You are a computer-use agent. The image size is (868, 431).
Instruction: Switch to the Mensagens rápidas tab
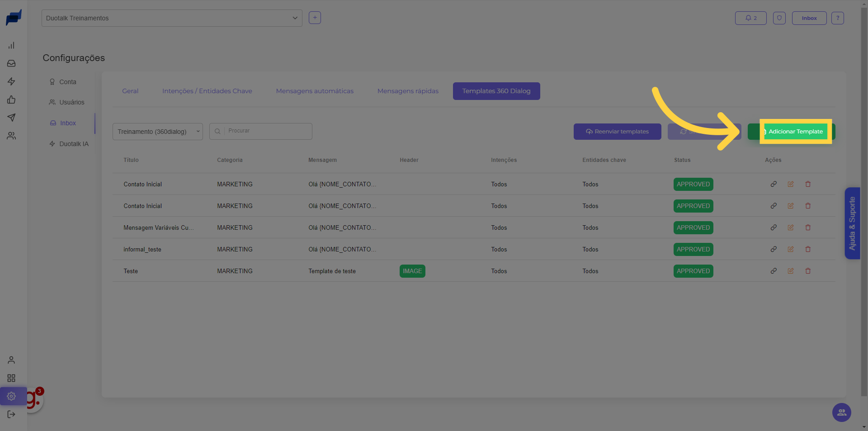click(408, 91)
